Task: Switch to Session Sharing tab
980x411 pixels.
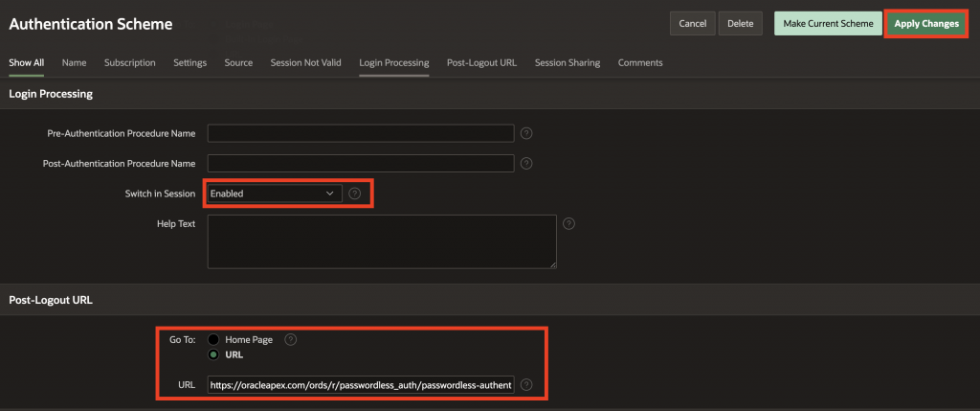Action: [x=568, y=62]
